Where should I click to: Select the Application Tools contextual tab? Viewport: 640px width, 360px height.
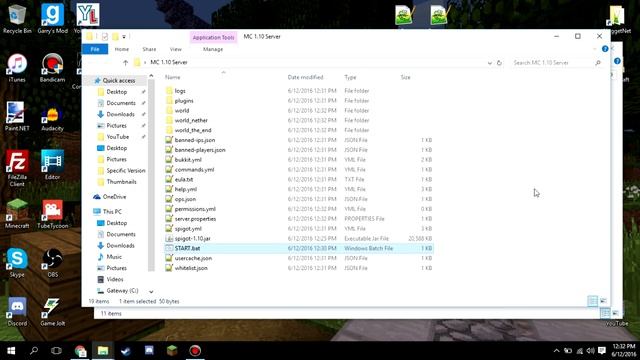[x=213, y=37]
